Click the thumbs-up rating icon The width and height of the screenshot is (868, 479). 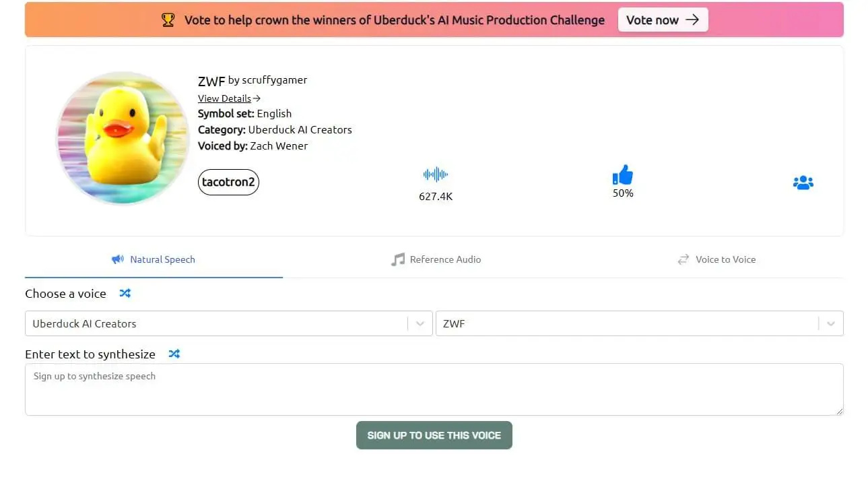click(623, 175)
